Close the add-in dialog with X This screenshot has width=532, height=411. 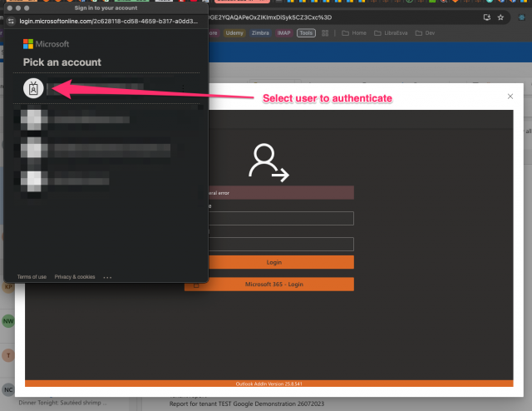click(510, 97)
